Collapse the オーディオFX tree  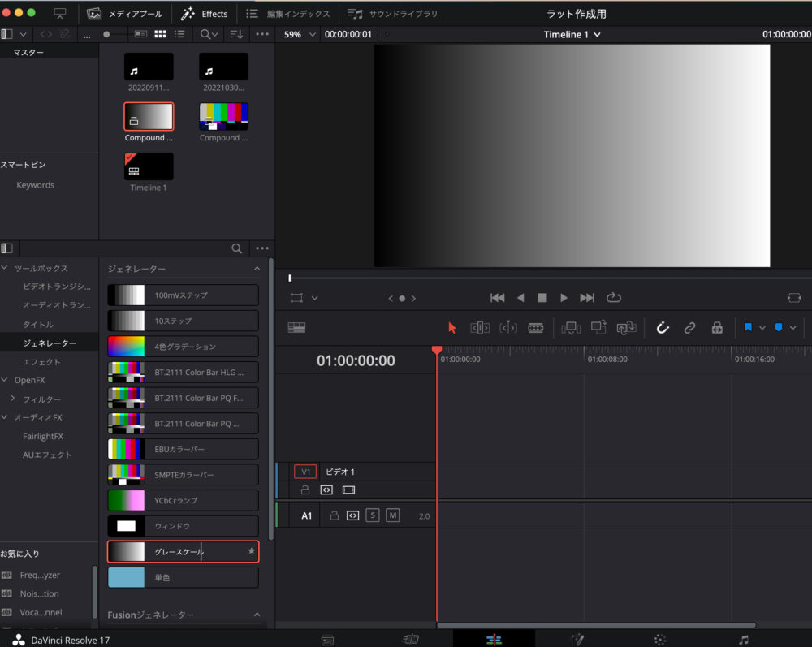5,416
